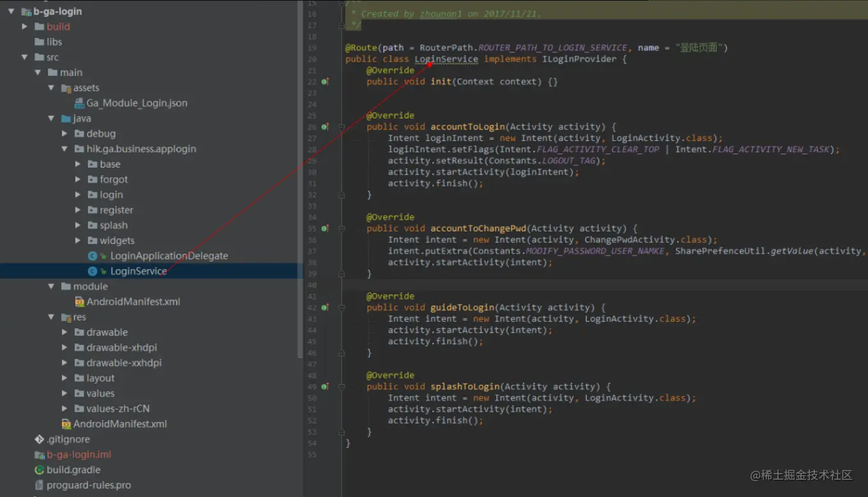The width and height of the screenshot is (868, 497).
Task: Fold the guideToLogin method in the gutter
Action: coord(342,307)
